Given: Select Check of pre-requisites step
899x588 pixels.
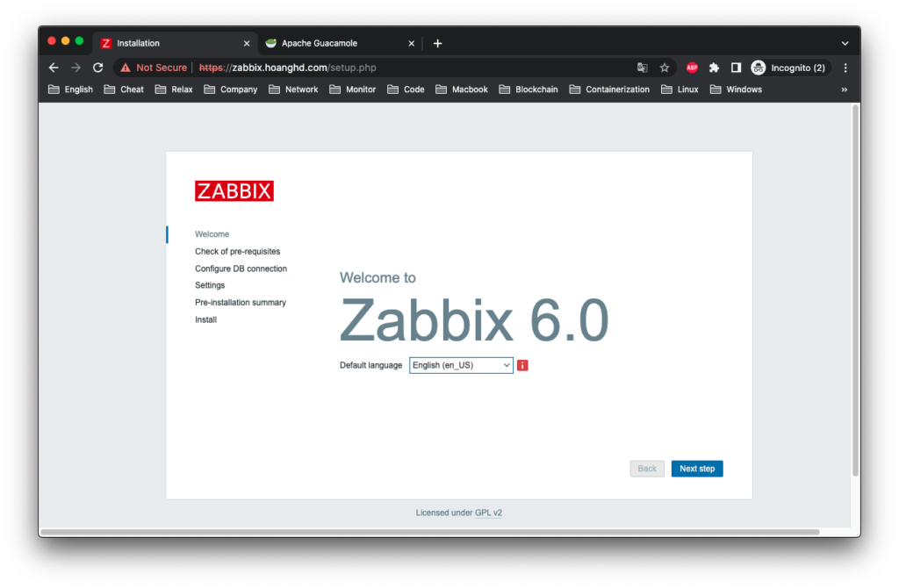Looking at the screenshot, I should [x=237, y=252].
